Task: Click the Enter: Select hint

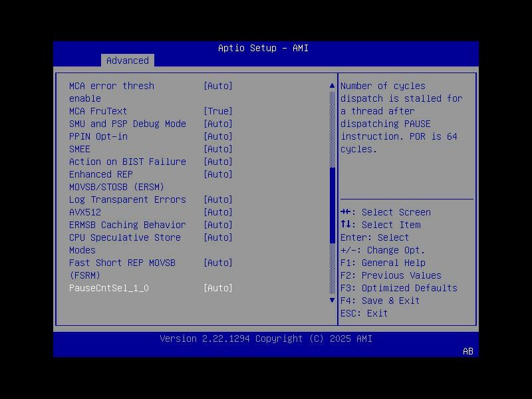Action: pyautogui.click(x=374, y=237)
